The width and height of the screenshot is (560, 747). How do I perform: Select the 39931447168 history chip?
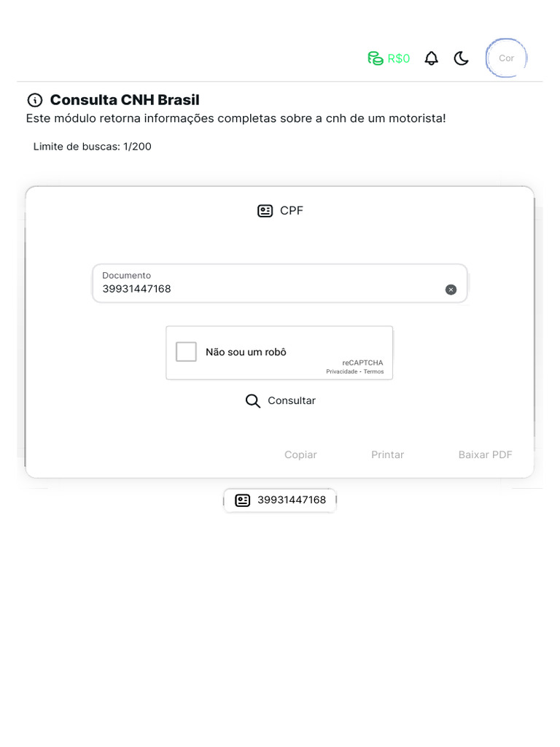pos(292,500)
